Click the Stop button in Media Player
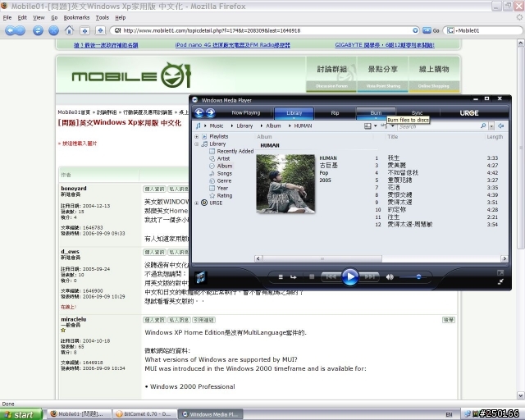Image resolution: width=525 pixels, height=420 pixels. [312, 276]
